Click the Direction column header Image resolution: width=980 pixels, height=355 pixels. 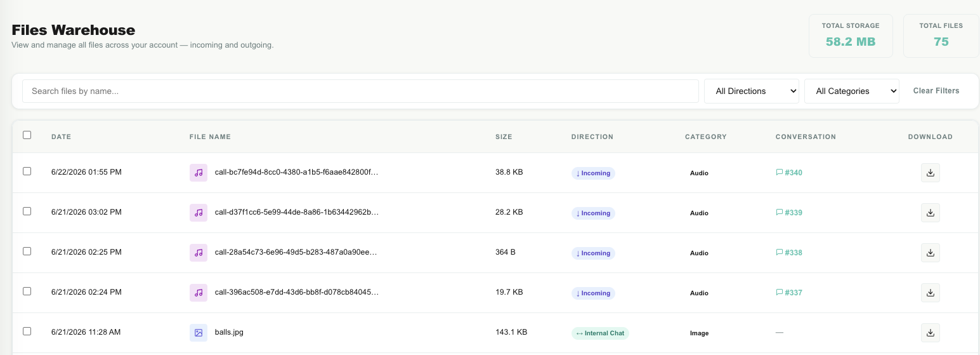[592, 137]
